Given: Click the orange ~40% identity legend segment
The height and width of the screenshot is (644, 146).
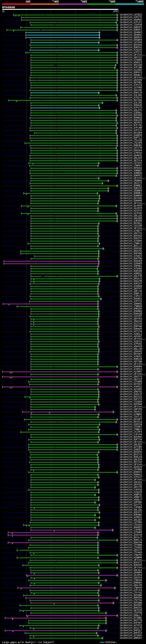Looking at the screenshot, I should tap(45, 4).
